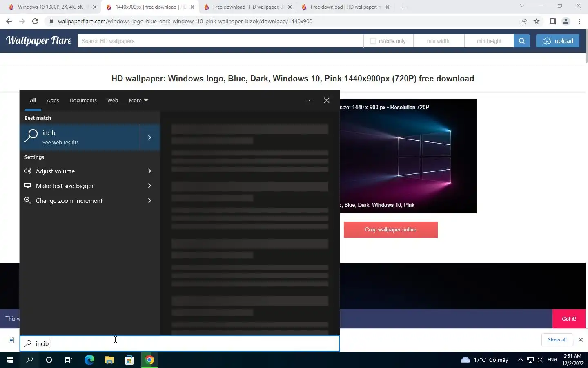Open the More dropdown in search panel

click(138, 101)
